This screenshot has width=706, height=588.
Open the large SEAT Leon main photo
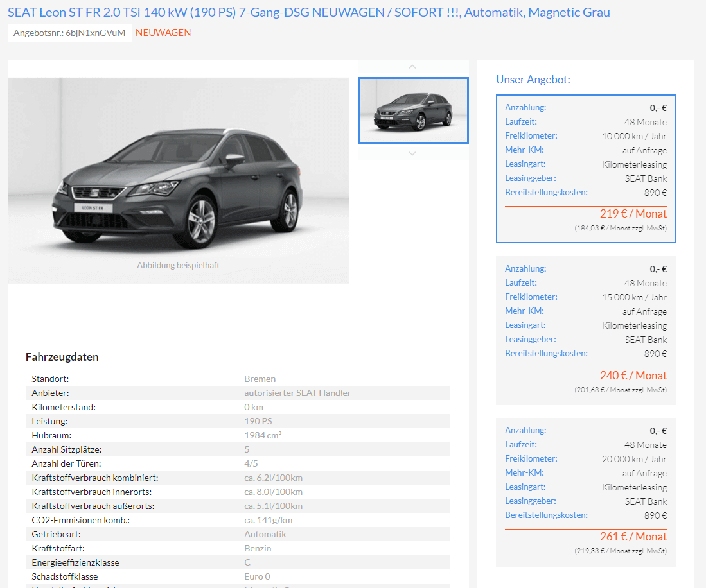tap(179, 180)
